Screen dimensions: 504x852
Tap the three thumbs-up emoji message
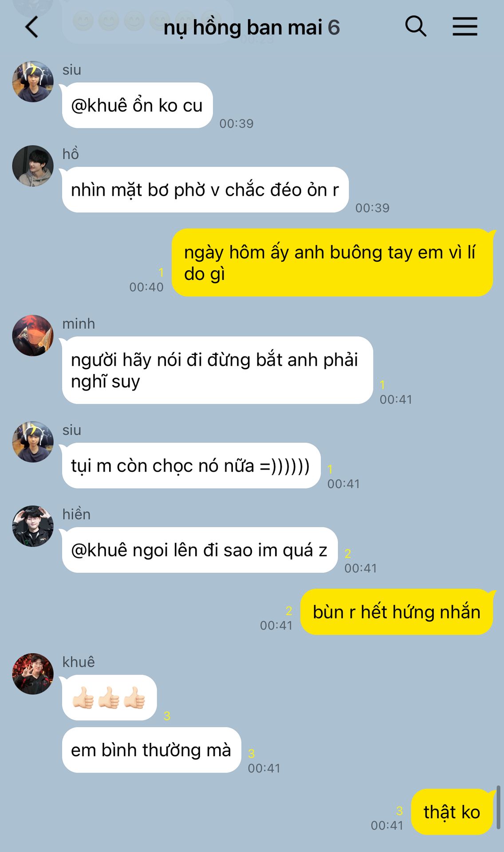[109, 698]
